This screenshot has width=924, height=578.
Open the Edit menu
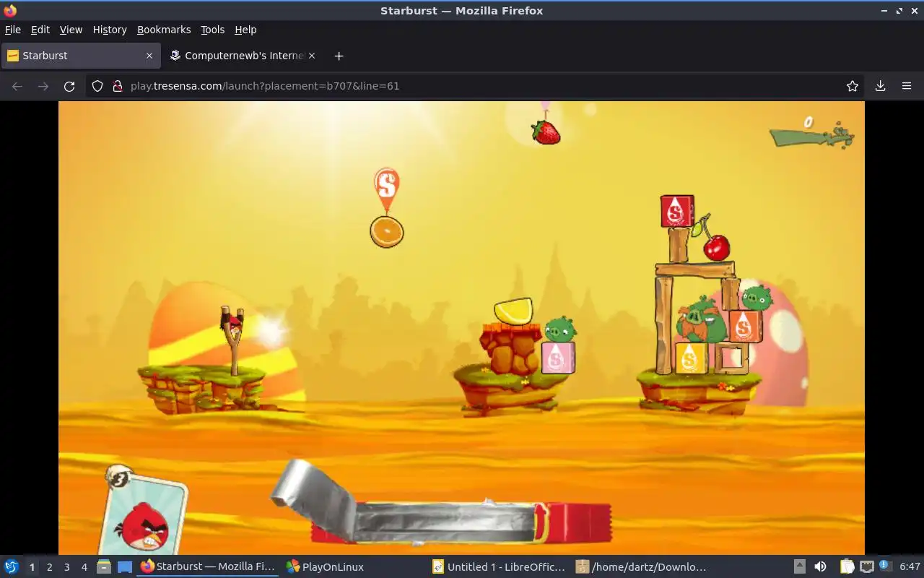tap(40, 30)
